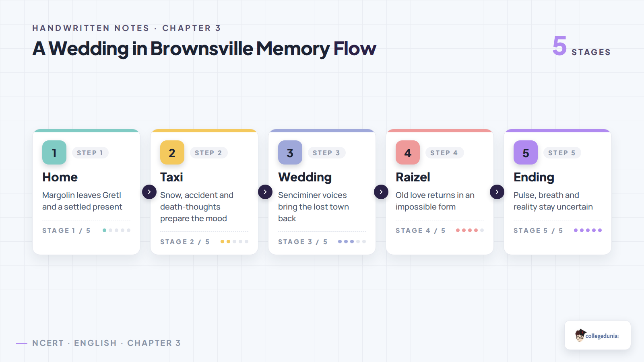Select the STEP 5 pill label
Screen dimensions: 644x362
562,153
